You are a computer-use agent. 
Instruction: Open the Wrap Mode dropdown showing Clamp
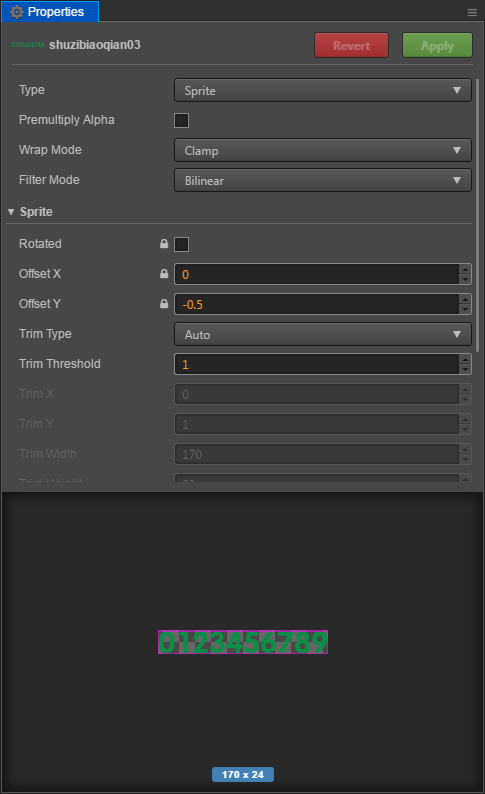click(x=322, y=150)
